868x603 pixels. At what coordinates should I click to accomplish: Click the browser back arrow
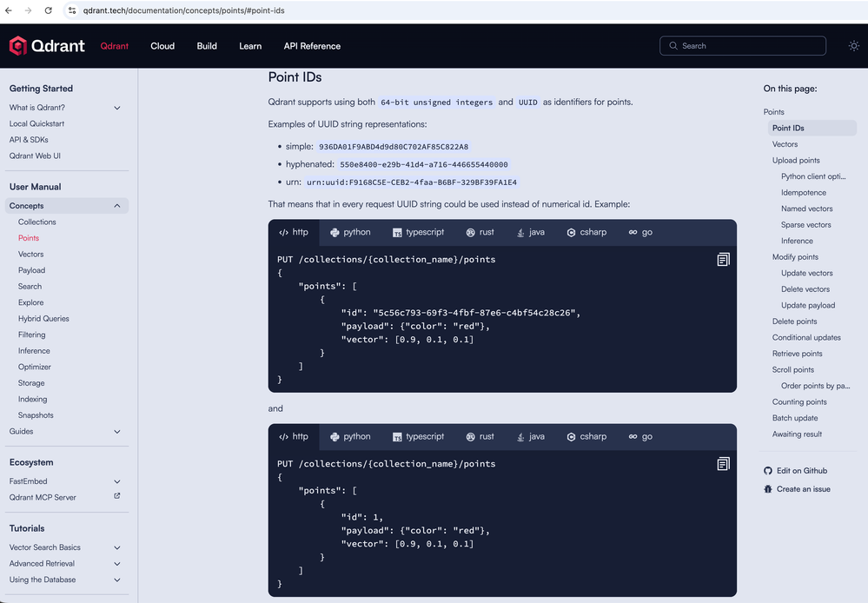click(9, 10)
